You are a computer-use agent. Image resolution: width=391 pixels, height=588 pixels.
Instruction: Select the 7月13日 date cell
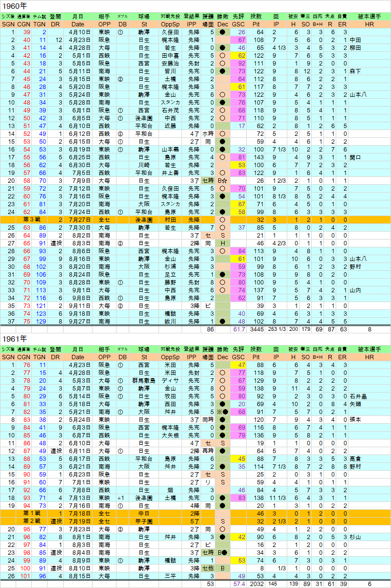pos(77,498)
